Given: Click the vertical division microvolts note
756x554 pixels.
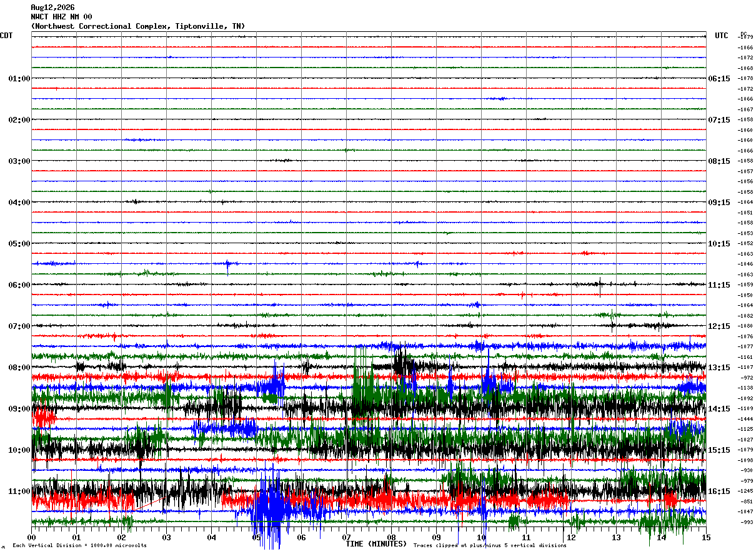Looking at the screenshot, I should point(79,546).
